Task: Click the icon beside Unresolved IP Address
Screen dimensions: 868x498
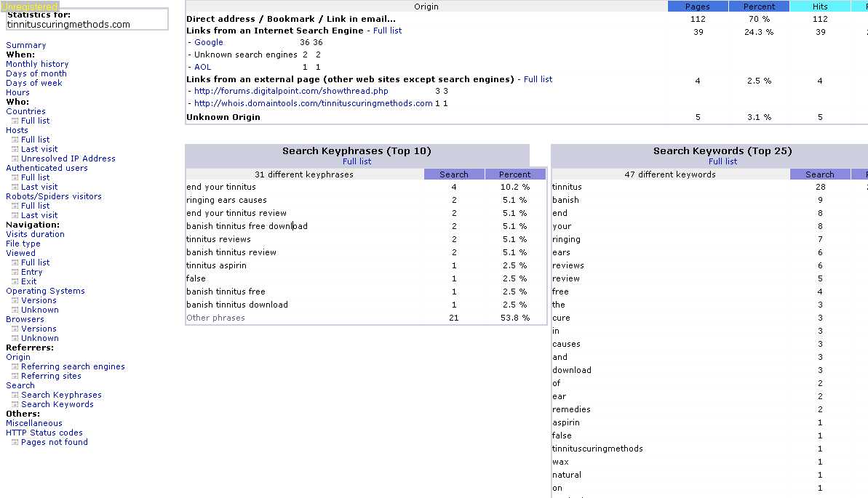Action: [15, 159]
